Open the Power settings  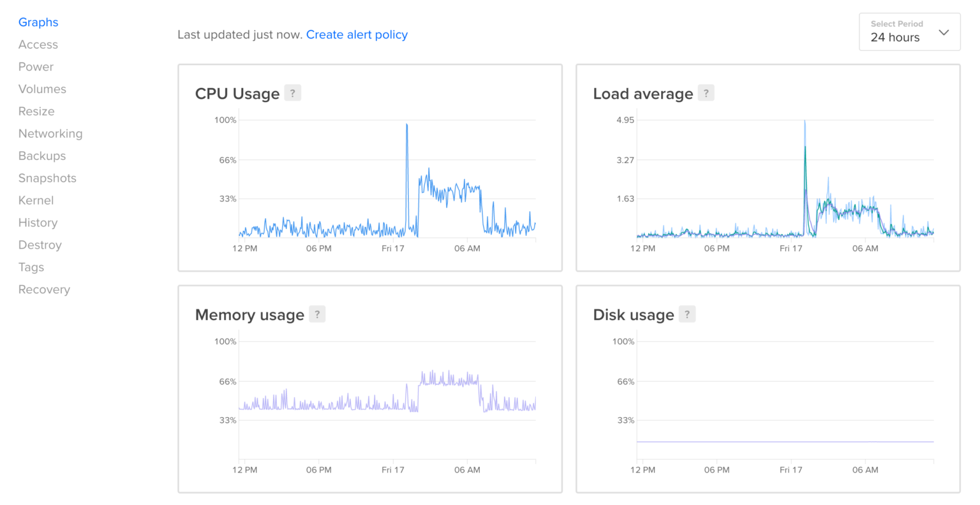coord(36,66)
